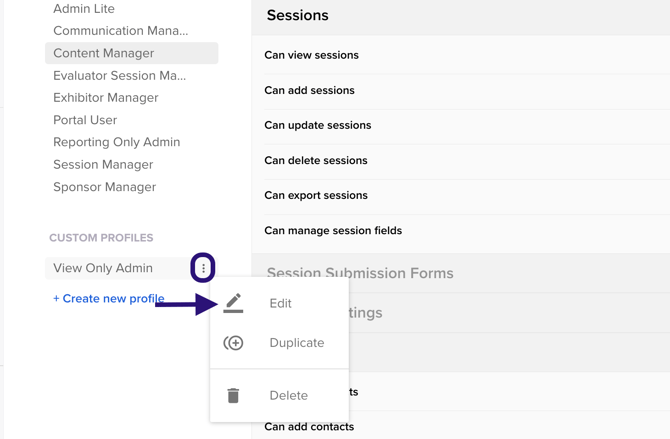The width and height of the screenshot is (670, 439).
Task: Select the Session Manager profile
Action: coord(103,164)
